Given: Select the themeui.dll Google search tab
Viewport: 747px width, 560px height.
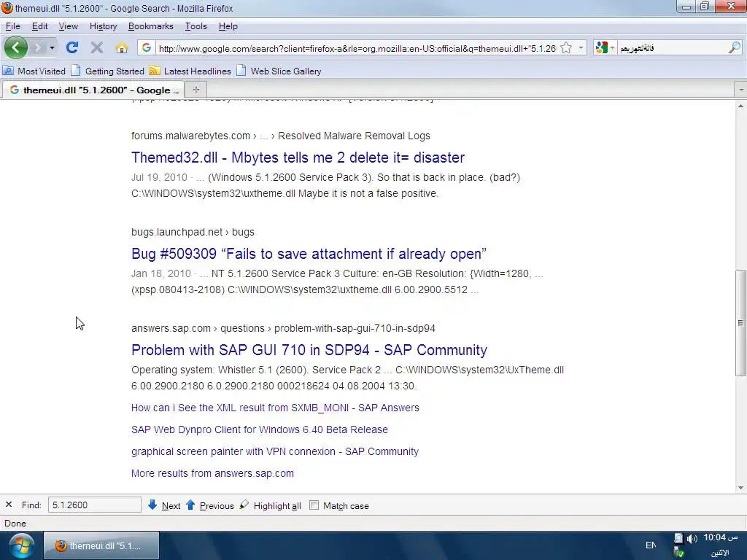Looking at the screenshot, I should tap(93, 90).
